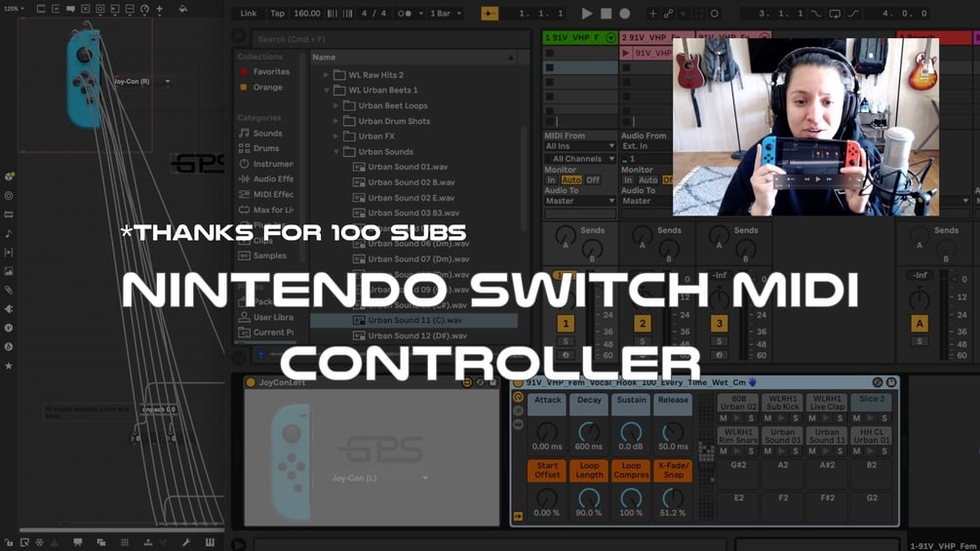This screenshot has width=980, height=551.
Task: Click the plus MIDI overdub icon in transport
Action: click(652, 13)
